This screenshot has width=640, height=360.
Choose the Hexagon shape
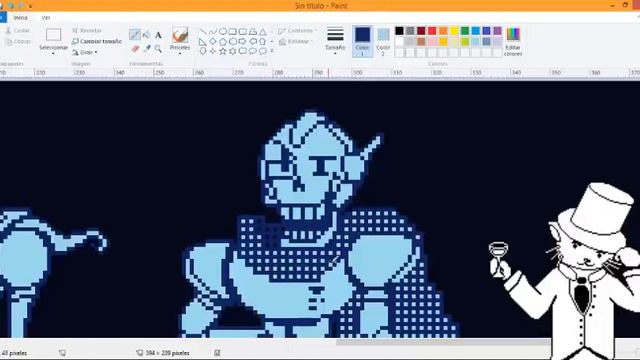[x=233, y=42]
